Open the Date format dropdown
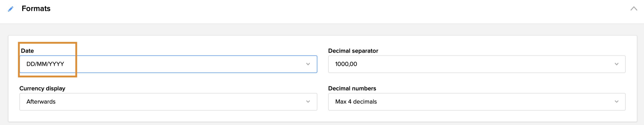This screenshot has height=125, width=644. pos(168,64)
